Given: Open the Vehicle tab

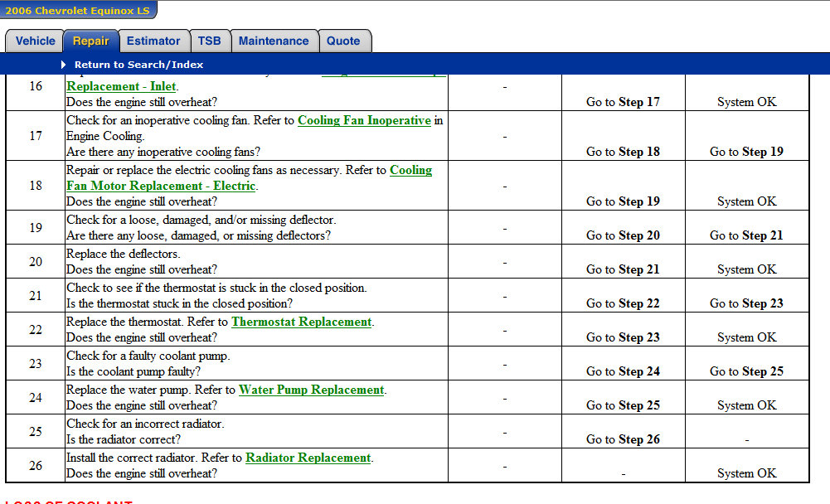Looking at the screenshot, I should [35, 41].
